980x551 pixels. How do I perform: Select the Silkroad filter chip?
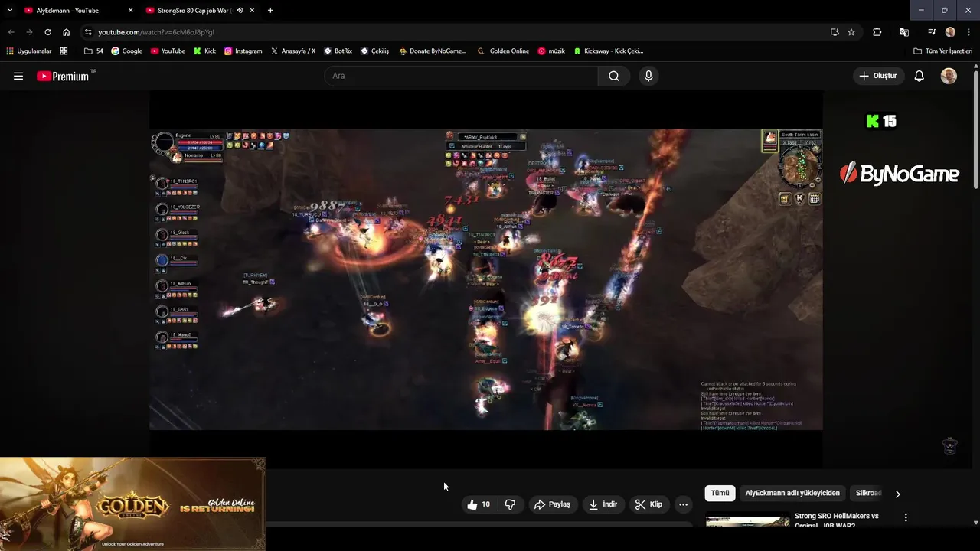pyautogui.click(x=869, y=494)
